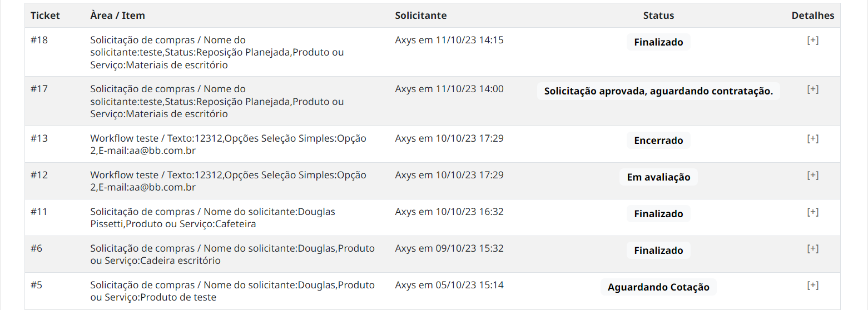Expand details for ticket #5

pos(812,285)
